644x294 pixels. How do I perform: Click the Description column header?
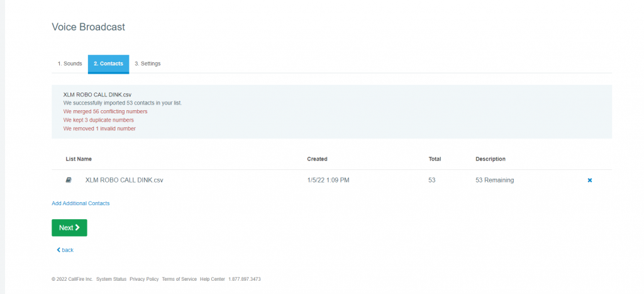[x=491, y=159]
